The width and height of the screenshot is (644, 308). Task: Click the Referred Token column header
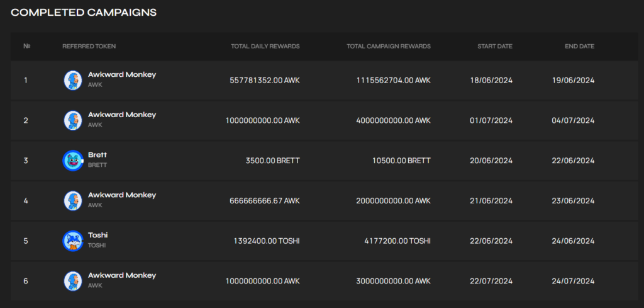(x=89, y=46)
